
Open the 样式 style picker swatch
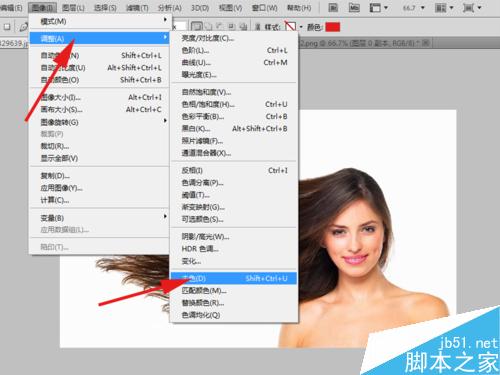[290, 26]
